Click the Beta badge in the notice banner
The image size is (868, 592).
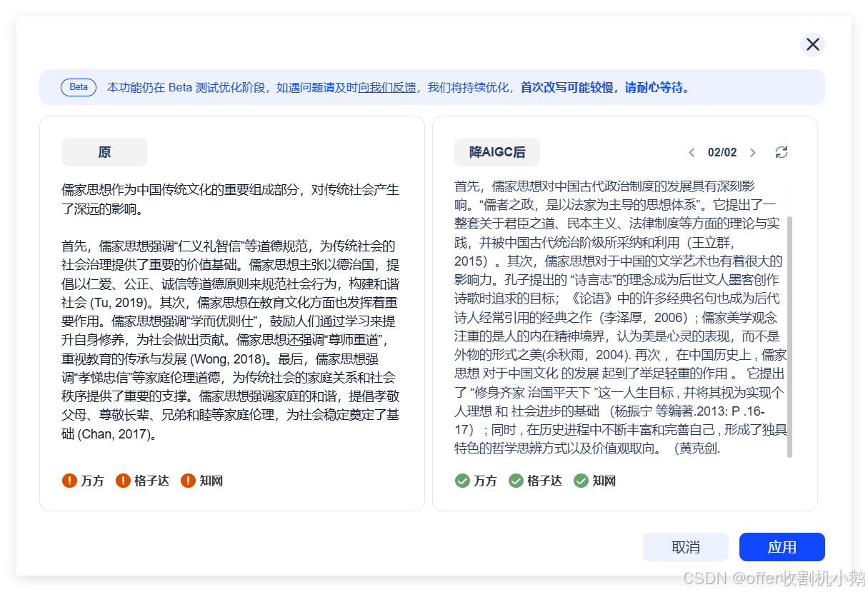coord(79,87)
